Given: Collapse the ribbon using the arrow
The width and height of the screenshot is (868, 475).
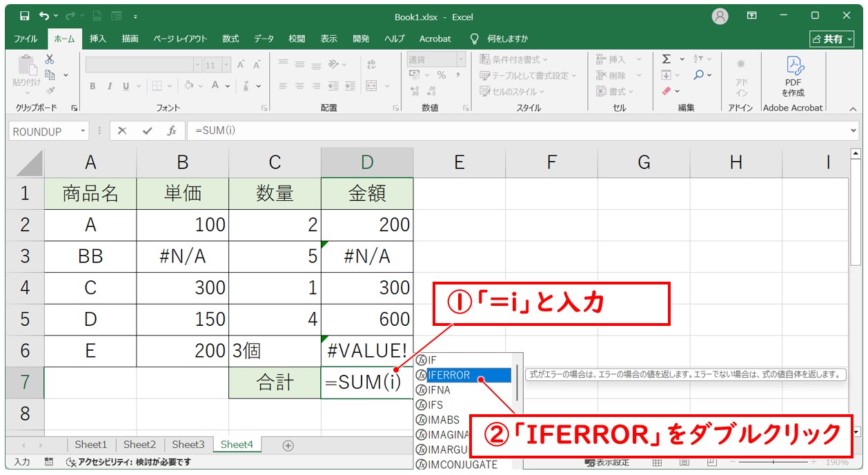Looking at the screenshot, I should point(853,108).
